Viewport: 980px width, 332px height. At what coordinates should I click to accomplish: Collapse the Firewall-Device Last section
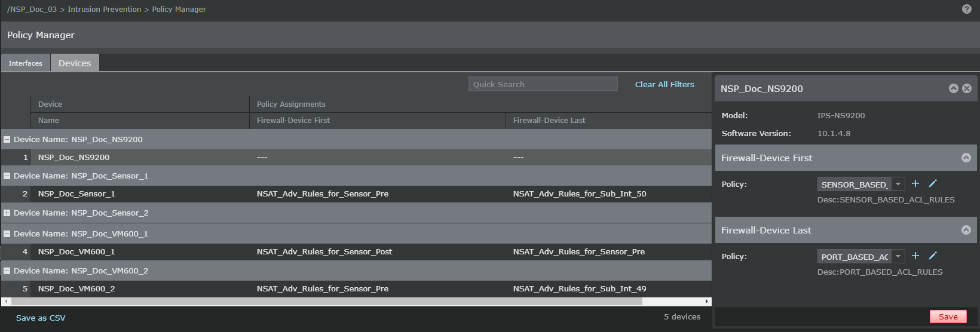click(x=966, y=230)
